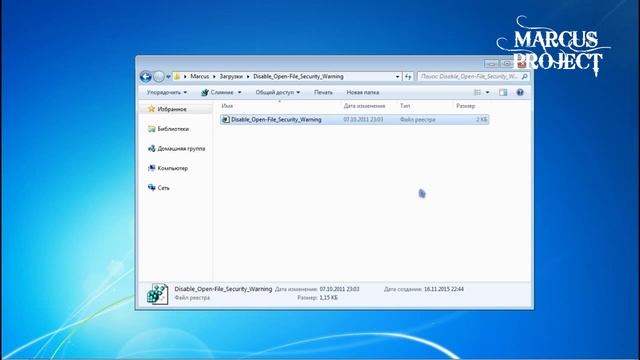
Task: Minimize the Explorer window
Action: pyautogui.click(x=491, y=64)
